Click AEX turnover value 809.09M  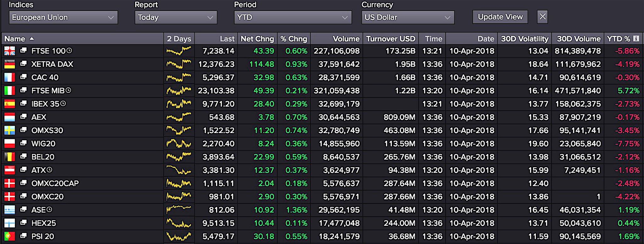coord(399,117)
